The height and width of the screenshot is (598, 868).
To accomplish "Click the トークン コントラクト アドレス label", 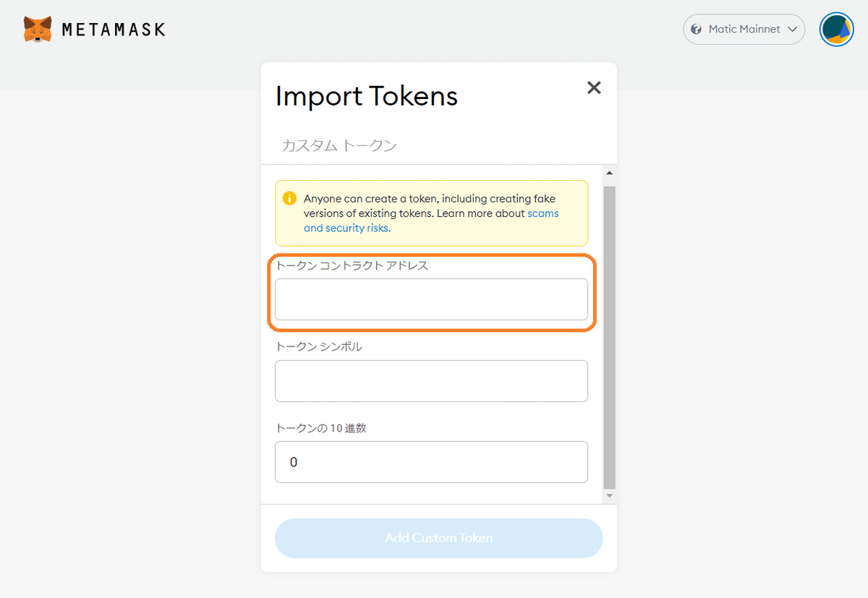I will [x=352, y=265].
